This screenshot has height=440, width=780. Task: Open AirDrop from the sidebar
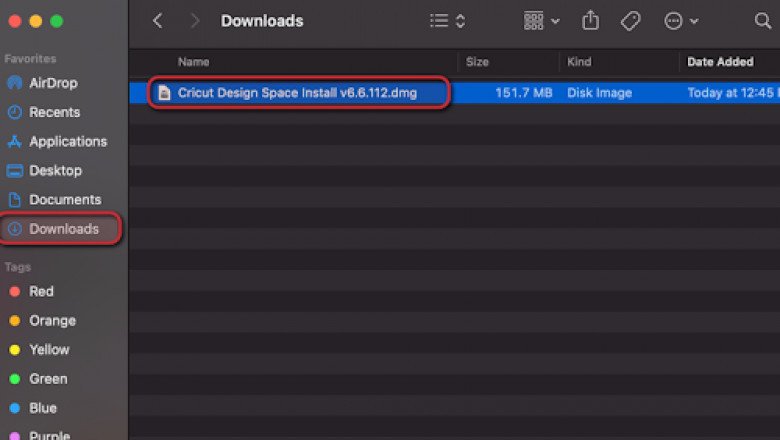click(x=52, y=83)
